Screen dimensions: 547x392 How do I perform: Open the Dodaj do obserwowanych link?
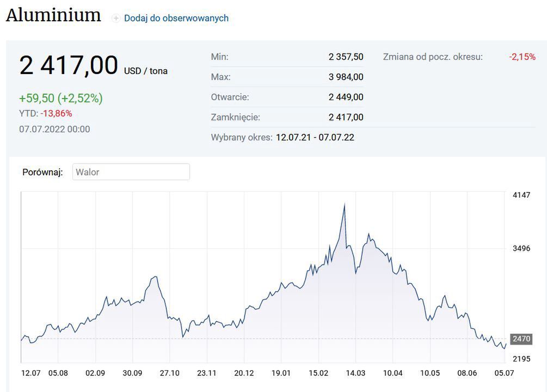point(176,18)
